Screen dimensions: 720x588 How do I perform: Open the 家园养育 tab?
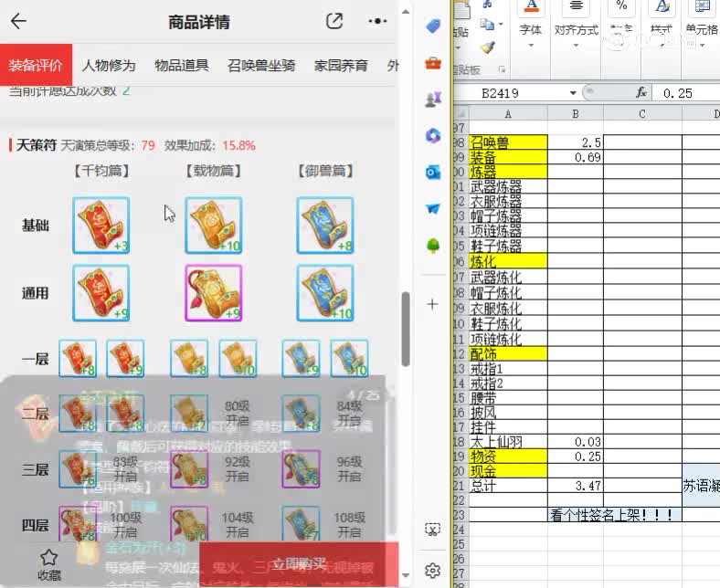(x=341, y=65)
